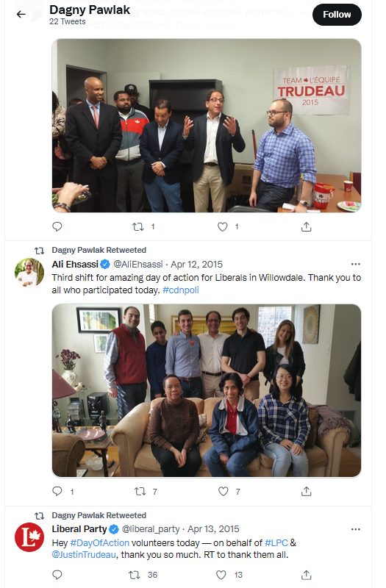Viewport: 386px width, 588px height.
Task: Like the Liberal Party tweet with 13 likes
Action: pyautogui.click(x=221, y=575)
